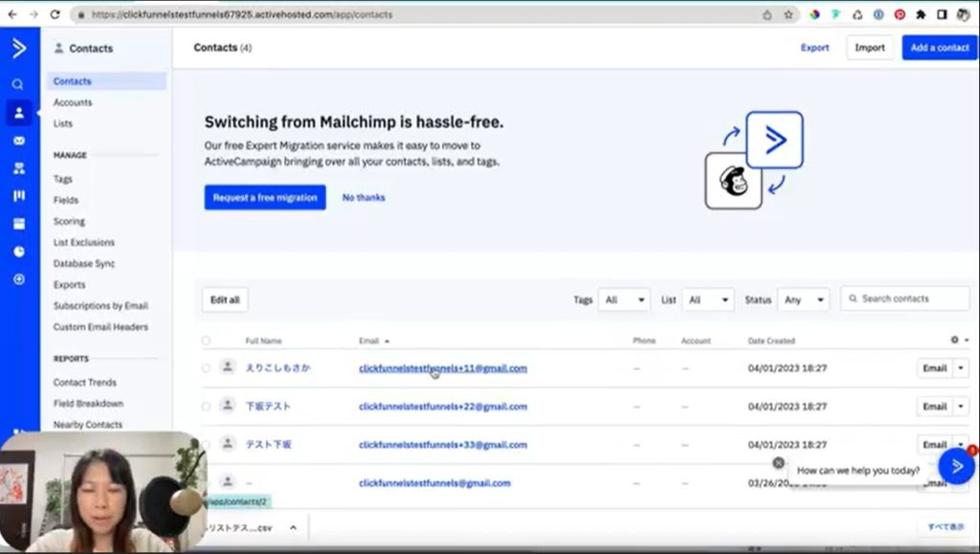Click the ActiveCampaign logo icon
The height and width of the screenshot is (554, 980).
18,48
